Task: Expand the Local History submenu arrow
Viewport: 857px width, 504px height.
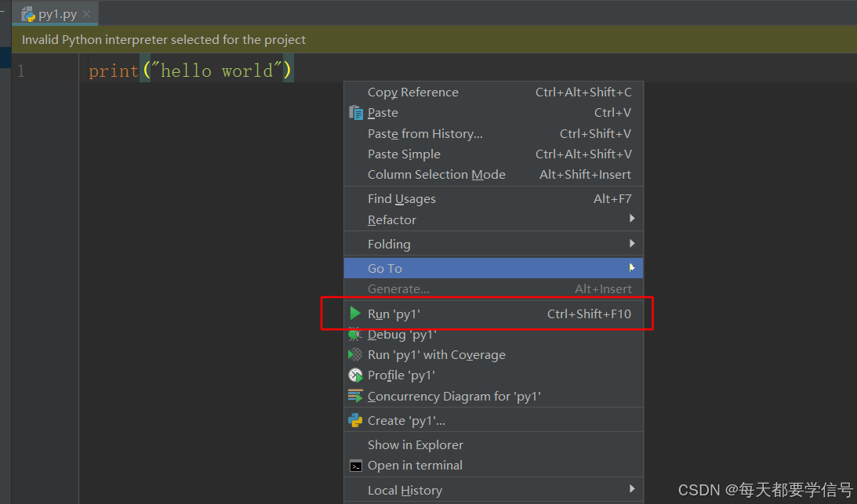Action: tap(632, 488)
